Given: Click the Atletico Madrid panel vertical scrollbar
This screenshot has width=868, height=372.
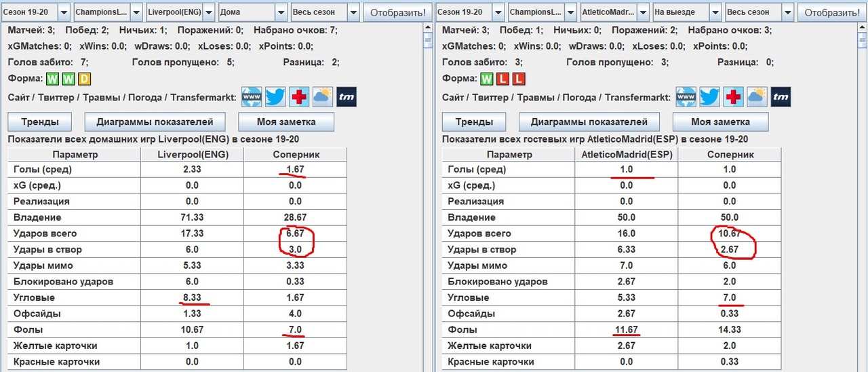Looking at the screenshot, I should (x=862, y=197).
